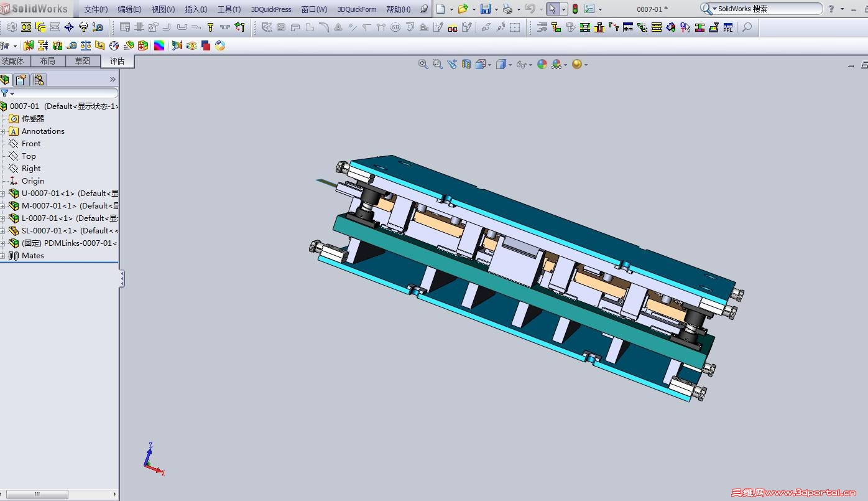Open the Options dropdown arrow
This screenshot has height=501, width=868.
[x=600, y=9]
